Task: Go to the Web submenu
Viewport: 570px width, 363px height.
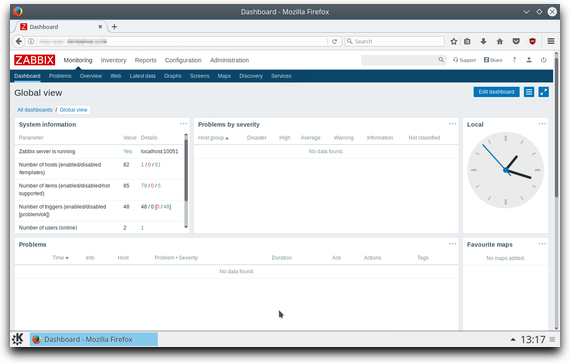Action: [116, 76]
